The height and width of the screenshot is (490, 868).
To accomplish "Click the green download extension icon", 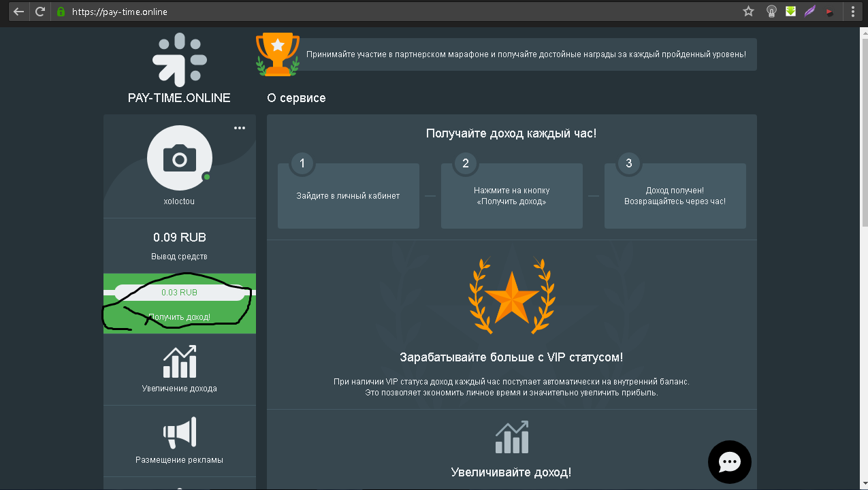I will (x=790, y=12).
